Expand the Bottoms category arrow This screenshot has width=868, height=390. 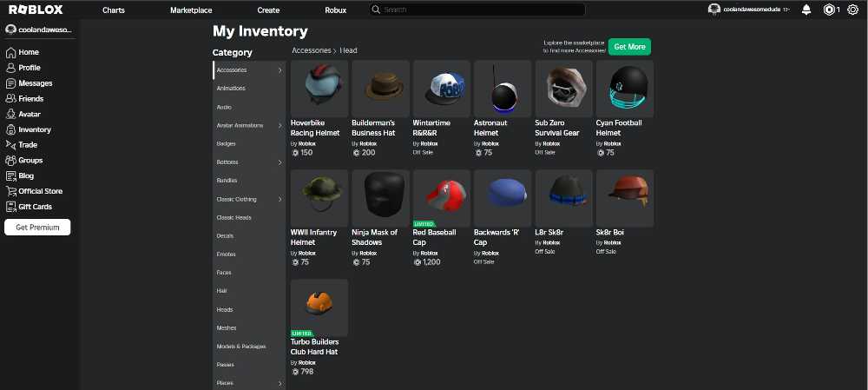279,162
